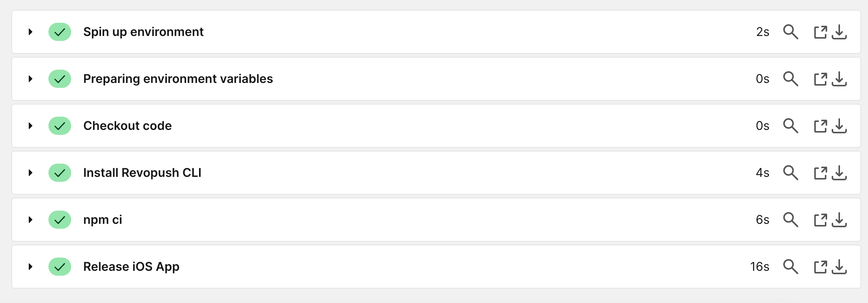Expand the npm ci step

pyautogui.click(x=31, y=220)
